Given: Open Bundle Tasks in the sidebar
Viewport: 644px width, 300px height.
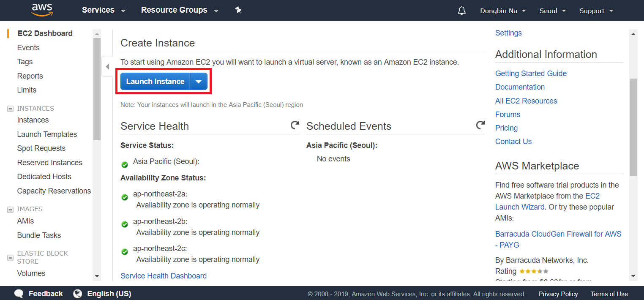Looking at the screenshot, I should click(39, 235).
